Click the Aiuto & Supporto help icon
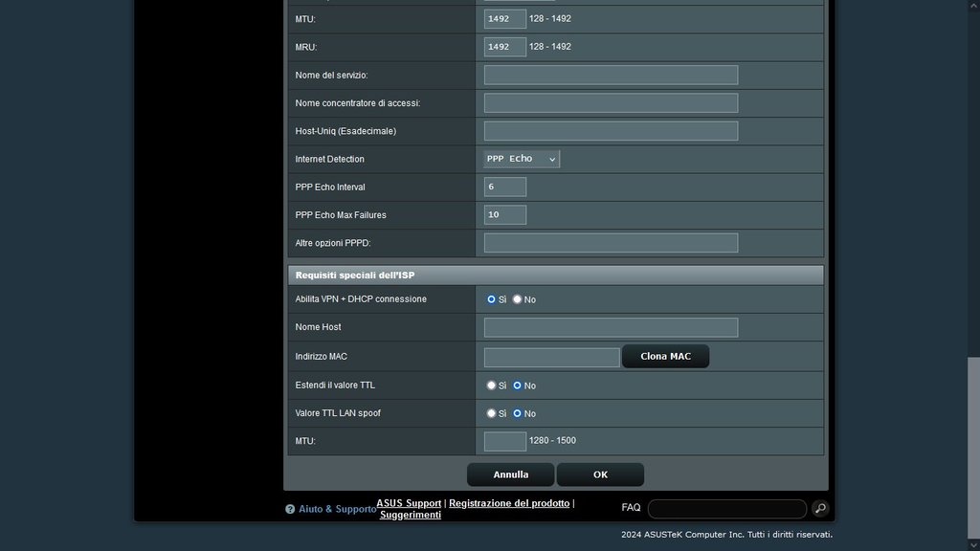The width and height of the screenshot is (980, 551). tap(290, 510)
